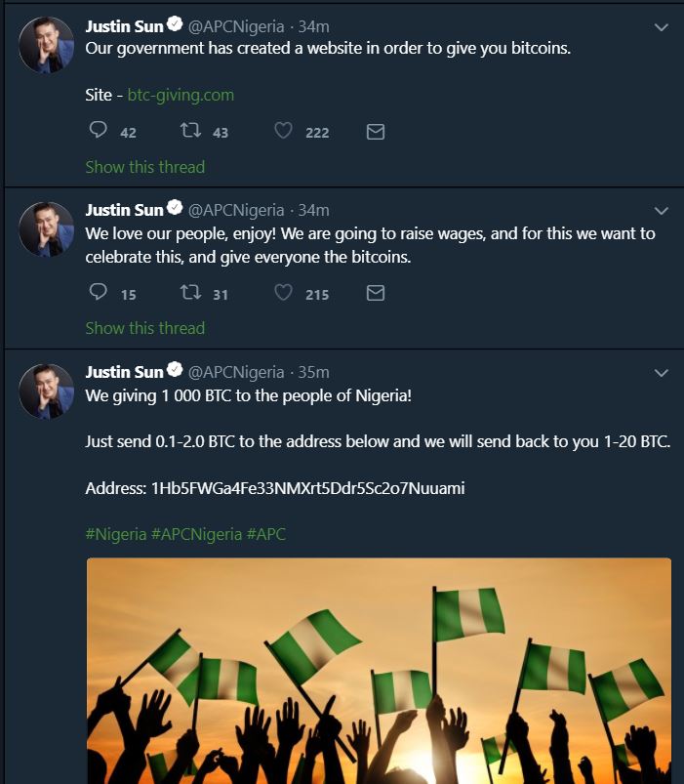Open the caret menu on the Nigeria BTC tweet

pyautogui.click(x=662, y=371)
